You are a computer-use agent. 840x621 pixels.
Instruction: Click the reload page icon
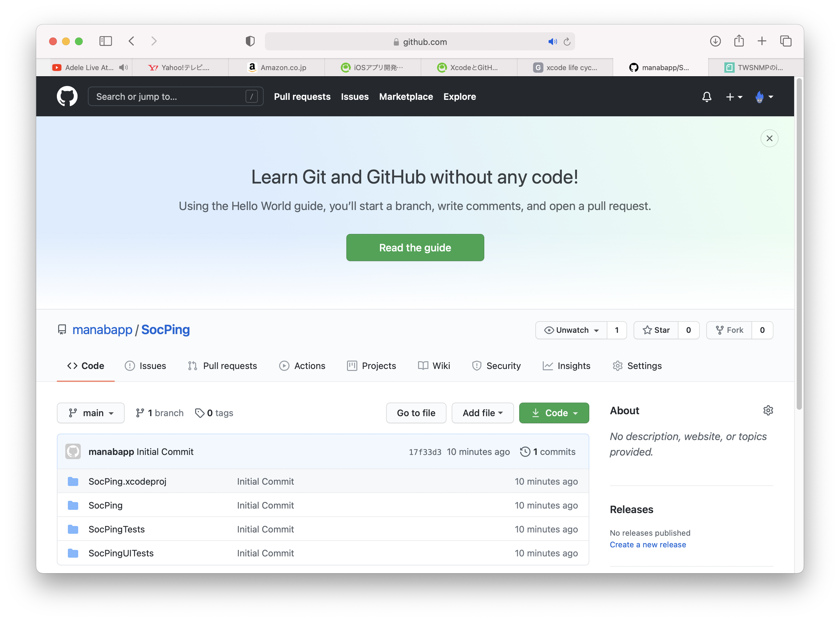pyautogui.click(x=567, y=42)
